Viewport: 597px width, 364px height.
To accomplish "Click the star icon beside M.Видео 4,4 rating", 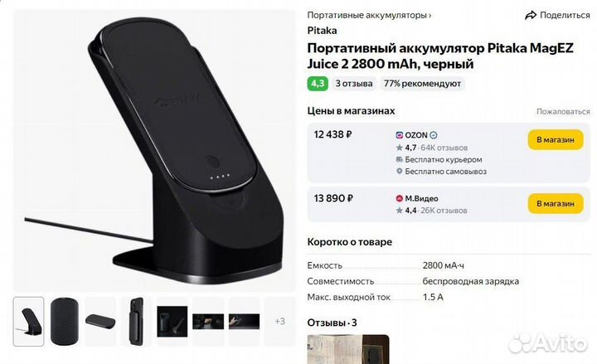I will [x=400, y=210].
